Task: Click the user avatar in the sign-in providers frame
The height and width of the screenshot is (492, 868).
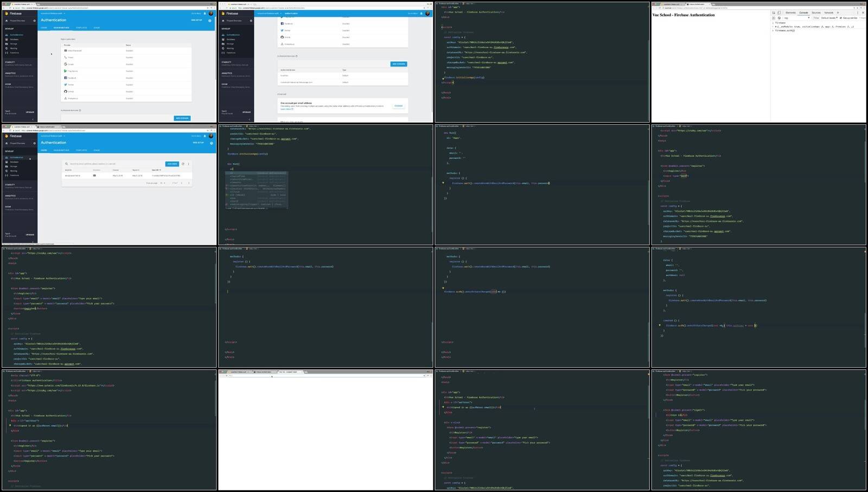Action: click(211, 14)
